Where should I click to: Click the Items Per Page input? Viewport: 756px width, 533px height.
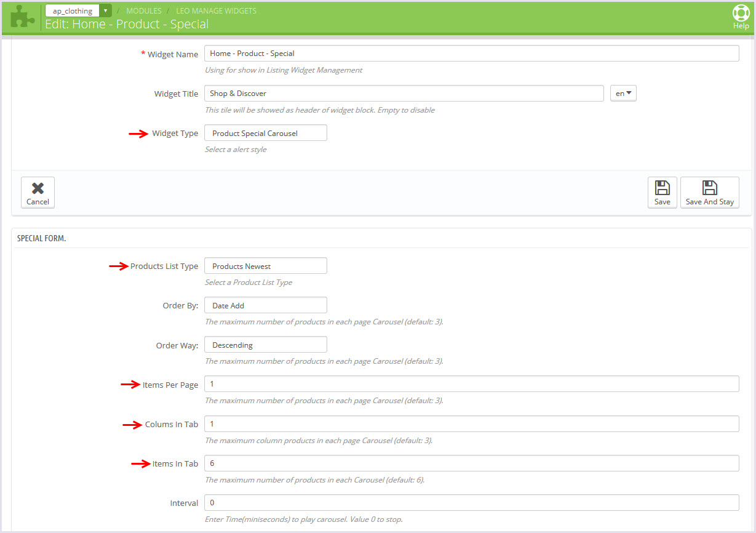point(471,384)
